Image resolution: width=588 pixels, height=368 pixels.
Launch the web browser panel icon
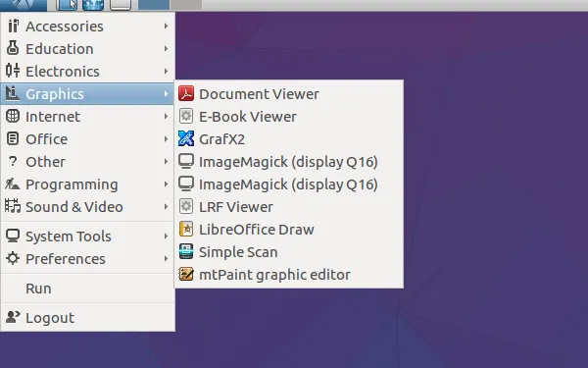[93, 5]
